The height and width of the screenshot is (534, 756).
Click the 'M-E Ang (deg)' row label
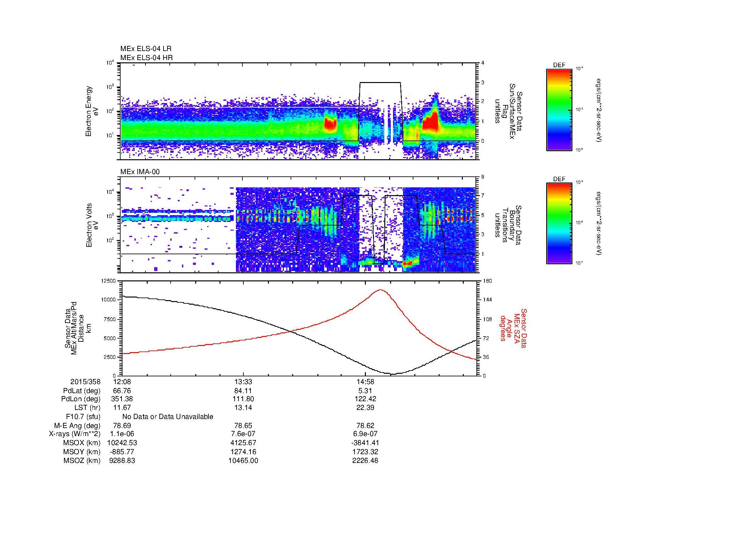(x=77, y=426)
